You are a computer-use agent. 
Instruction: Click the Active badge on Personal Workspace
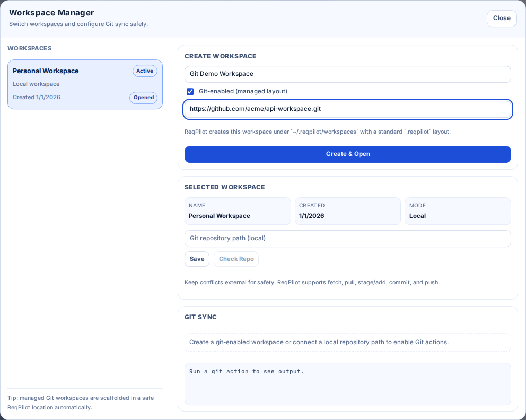[x=145, y=71]
